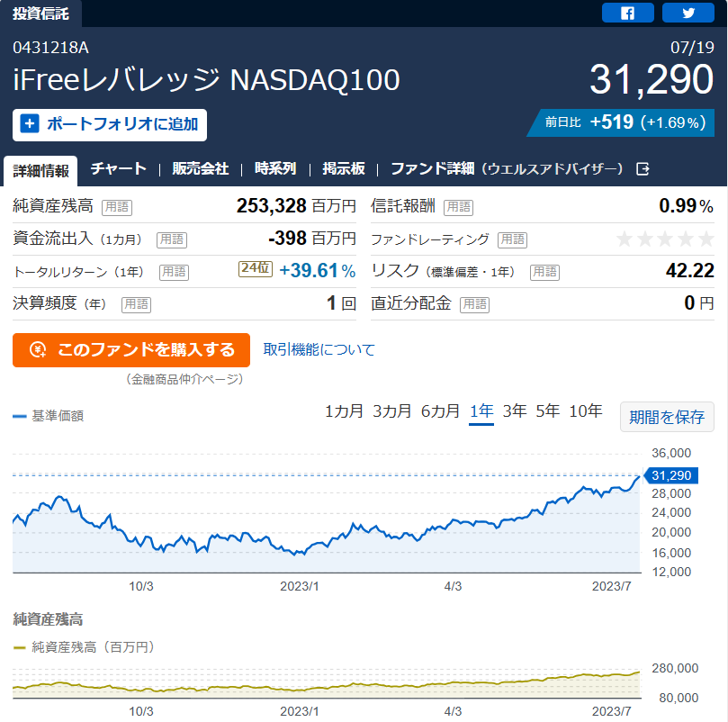Add fund with ポートフォリオに追加 button
Image resolution: width=728 pixels, height=722 pixels.
(110, 125)
